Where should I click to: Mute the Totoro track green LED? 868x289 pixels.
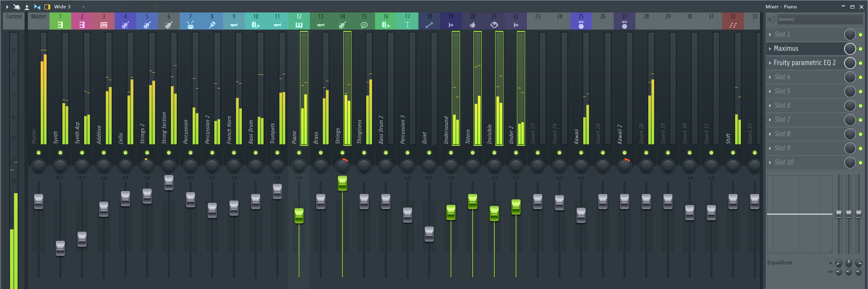[472, 153]
